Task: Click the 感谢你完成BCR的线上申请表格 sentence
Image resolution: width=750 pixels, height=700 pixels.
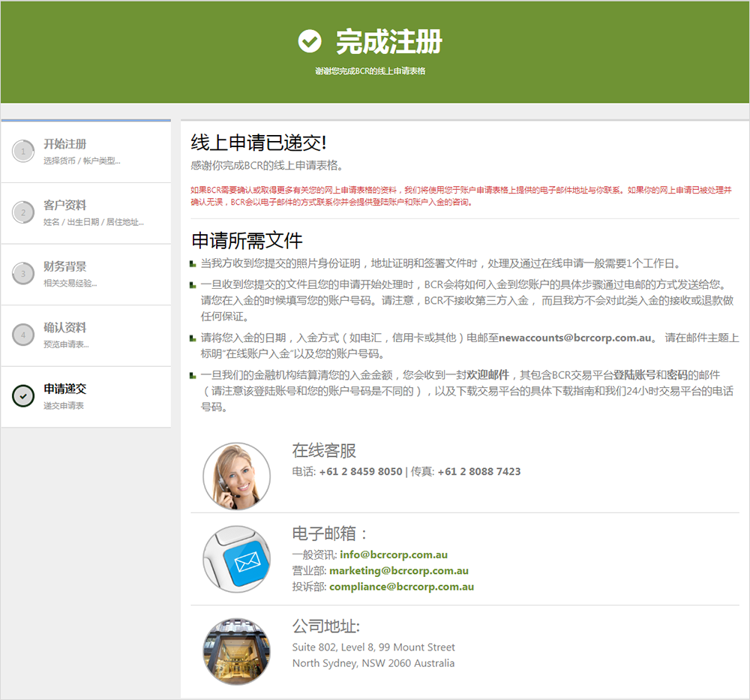Action: 267,166
